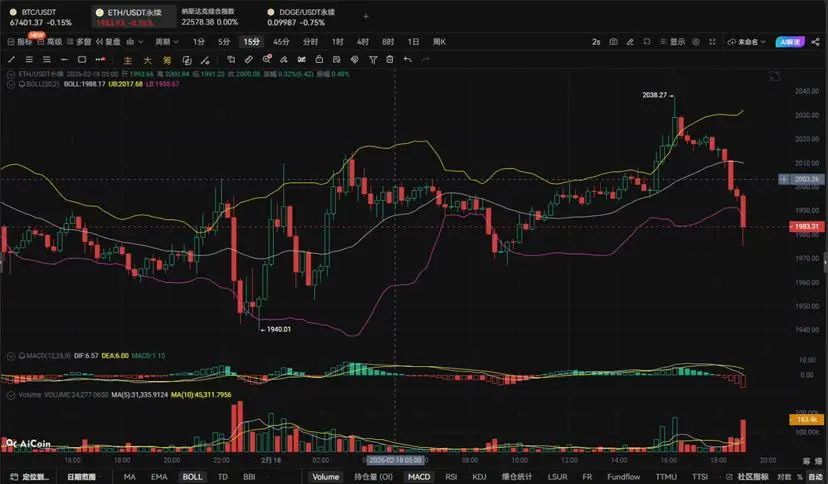The image size is (828, 484).
Task: Click the 定位到 locate button
Action: pos(30,477)
